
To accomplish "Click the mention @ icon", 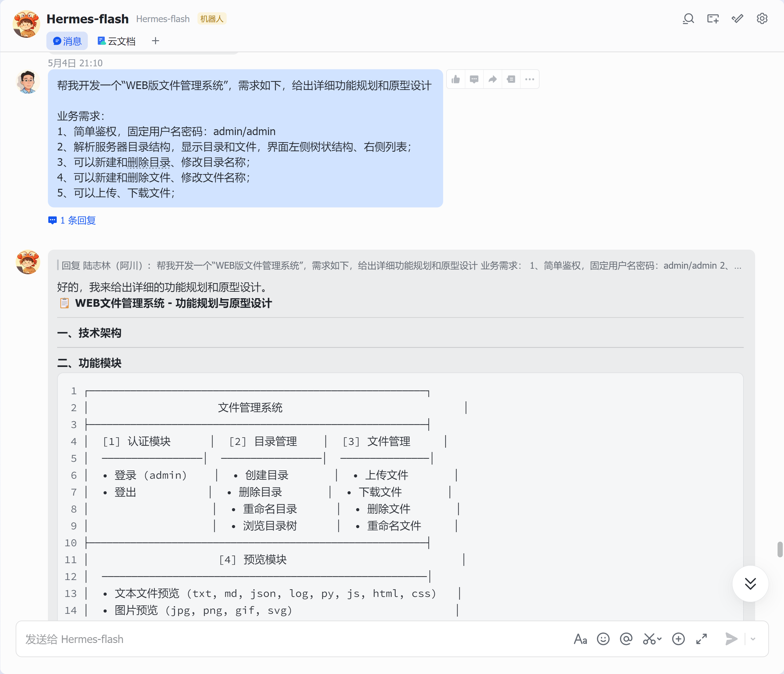I will tap(626, 639).
